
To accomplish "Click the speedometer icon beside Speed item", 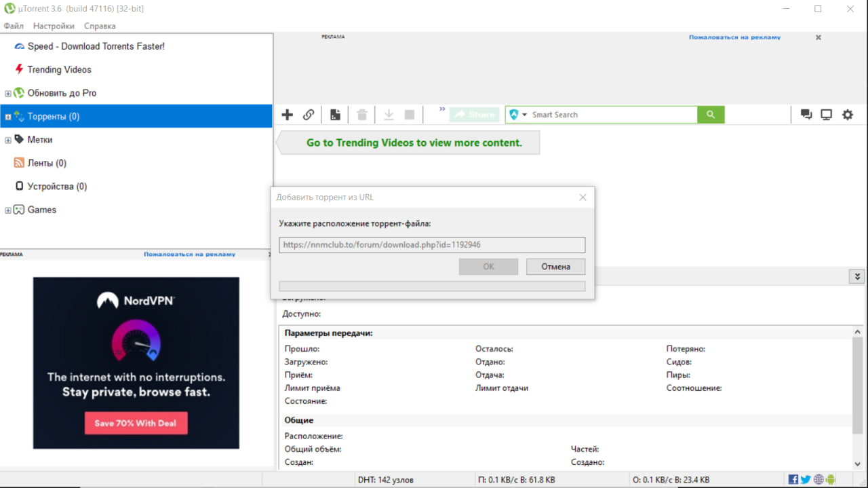I will [x=19, y=46].
